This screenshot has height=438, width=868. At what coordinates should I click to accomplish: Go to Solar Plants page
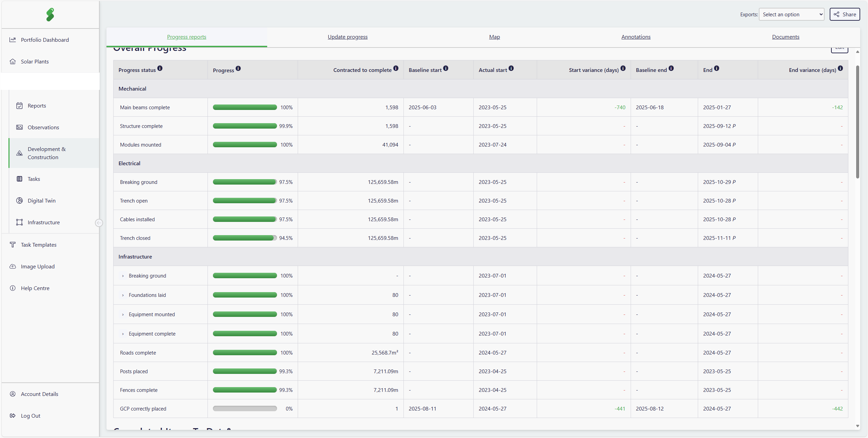35,61
